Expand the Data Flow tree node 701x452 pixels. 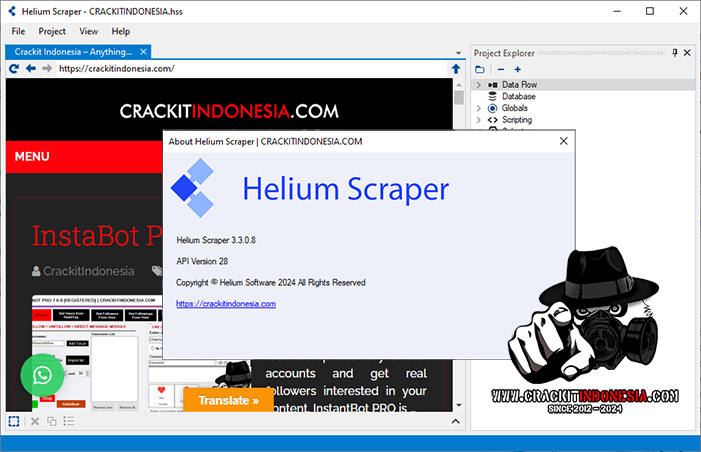pos(479,85)
